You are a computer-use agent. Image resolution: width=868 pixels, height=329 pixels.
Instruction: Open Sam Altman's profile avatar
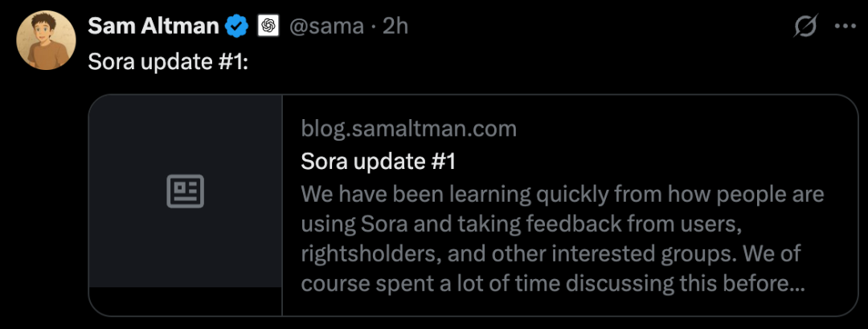tap(46, 40)
